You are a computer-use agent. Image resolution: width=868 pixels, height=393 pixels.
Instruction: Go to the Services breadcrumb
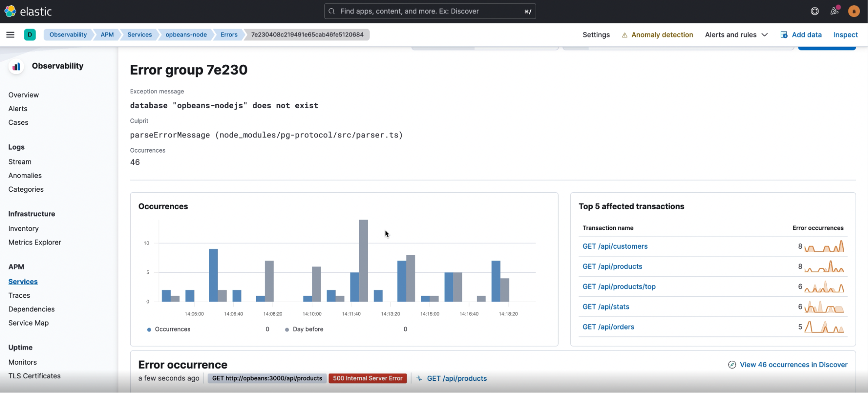point(139,35)
